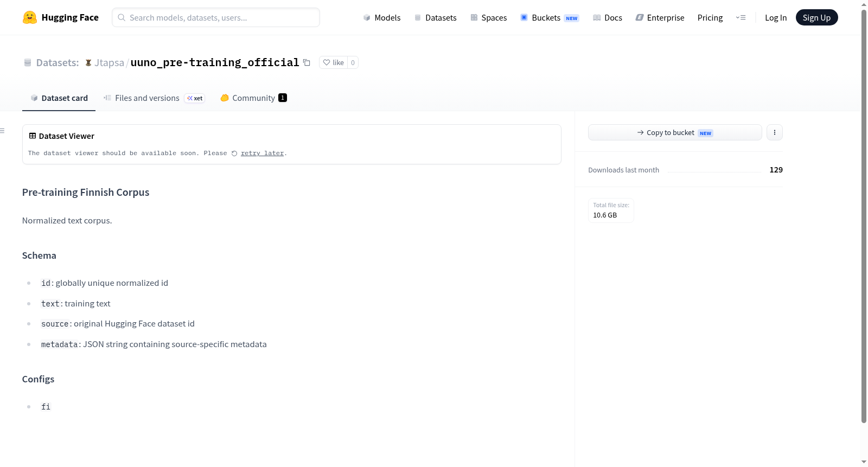Go to Spaces

click(489, 17)
